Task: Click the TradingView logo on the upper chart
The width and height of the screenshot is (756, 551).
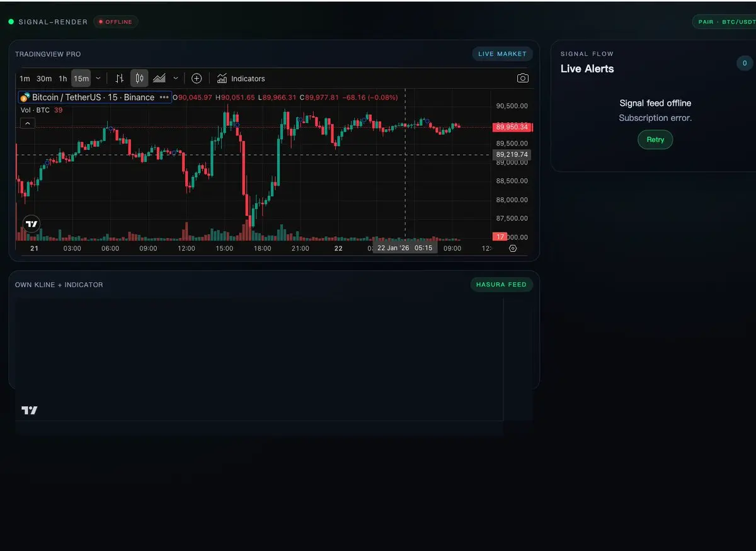Action: pos(31,224)
